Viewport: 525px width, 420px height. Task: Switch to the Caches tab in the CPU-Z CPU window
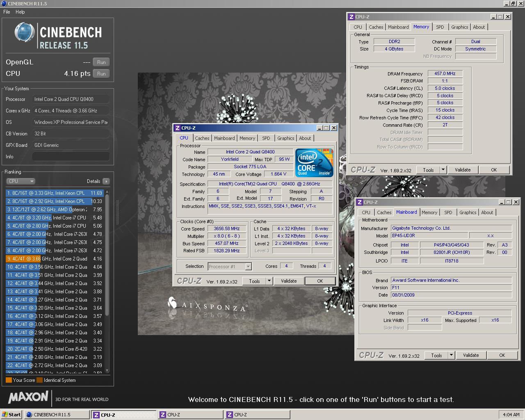(202, 138)
